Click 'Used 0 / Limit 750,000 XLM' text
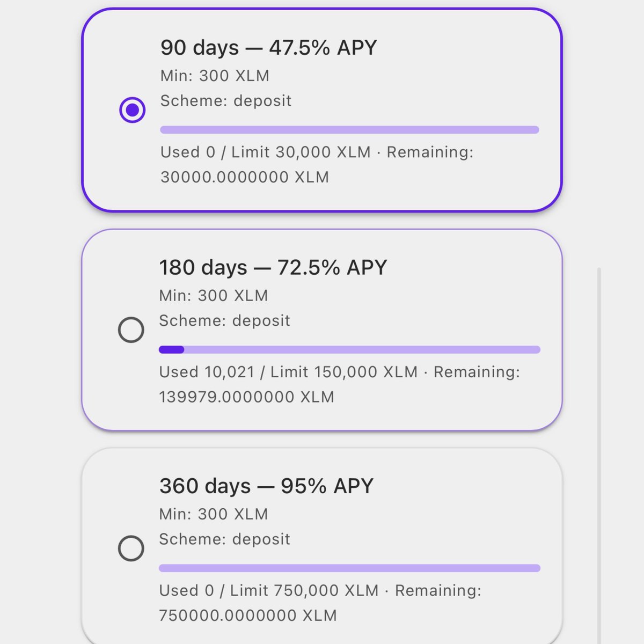This screenshot has width=644, height=644. point(269,591)
